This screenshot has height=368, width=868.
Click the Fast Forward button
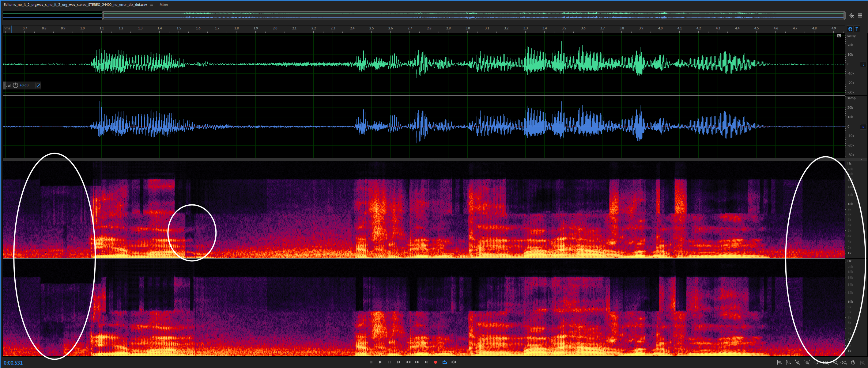417,362
